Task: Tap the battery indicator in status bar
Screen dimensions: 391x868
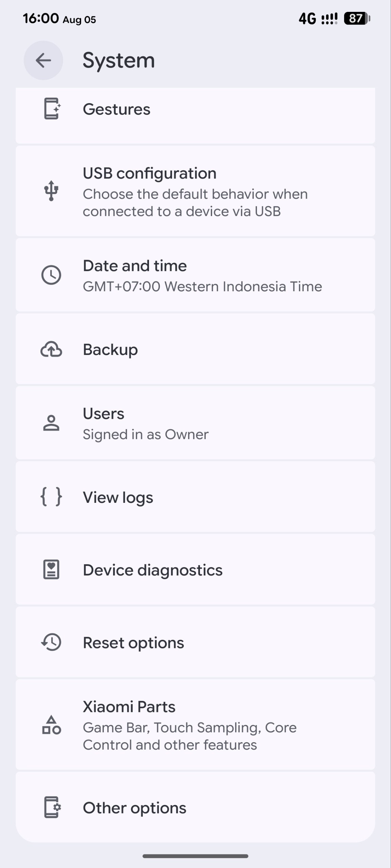Action: pos(357,18)
